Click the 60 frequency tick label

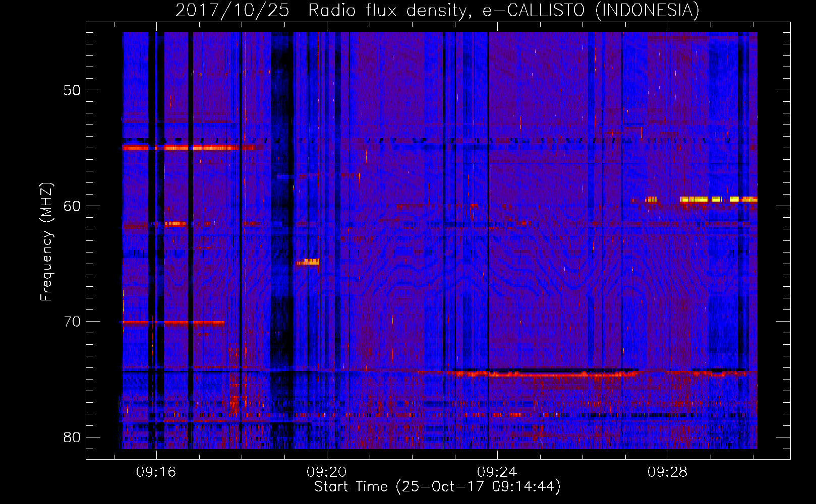click(x=73, y=206)
